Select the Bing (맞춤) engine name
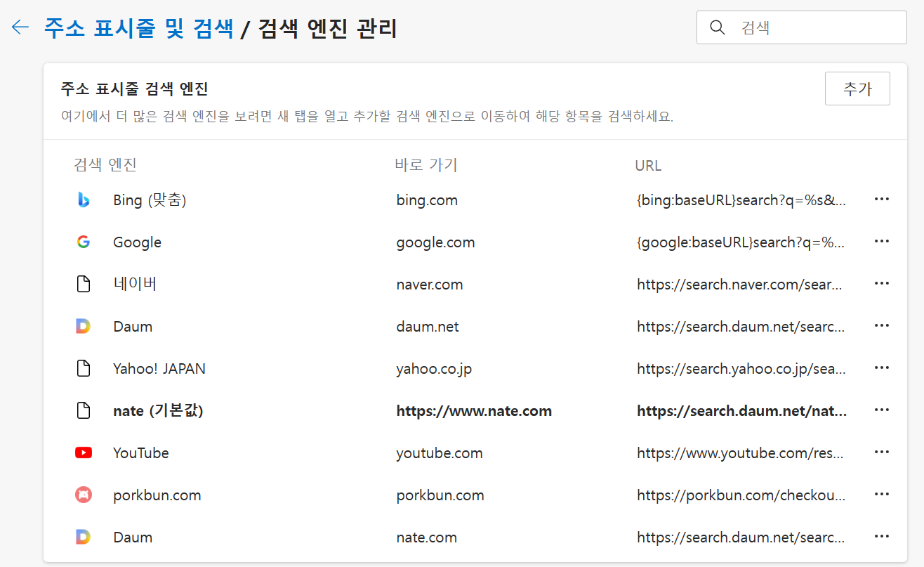The image size is (924, 567). click(x=150, y=200)
